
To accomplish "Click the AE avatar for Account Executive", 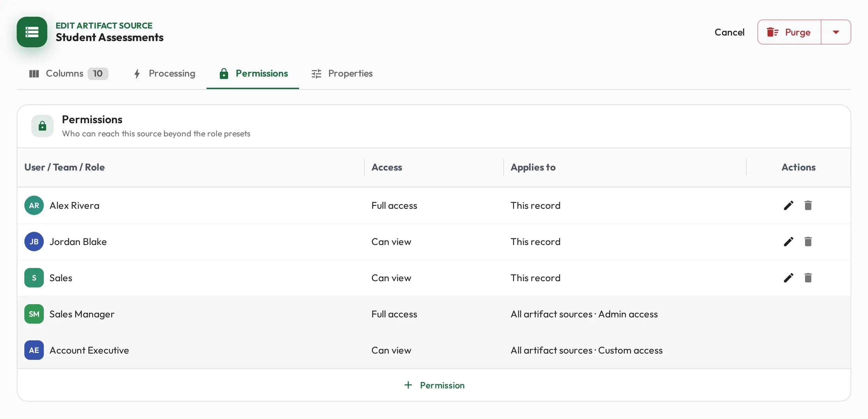I will click(x=34, y=350).
